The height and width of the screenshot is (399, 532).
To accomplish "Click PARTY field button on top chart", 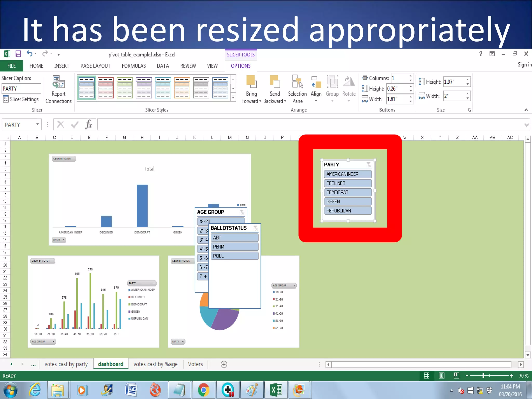I will 59,240.
